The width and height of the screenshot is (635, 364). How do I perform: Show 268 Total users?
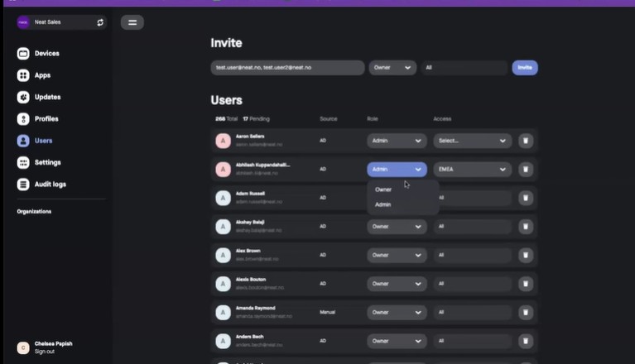(x=226, y=119)
